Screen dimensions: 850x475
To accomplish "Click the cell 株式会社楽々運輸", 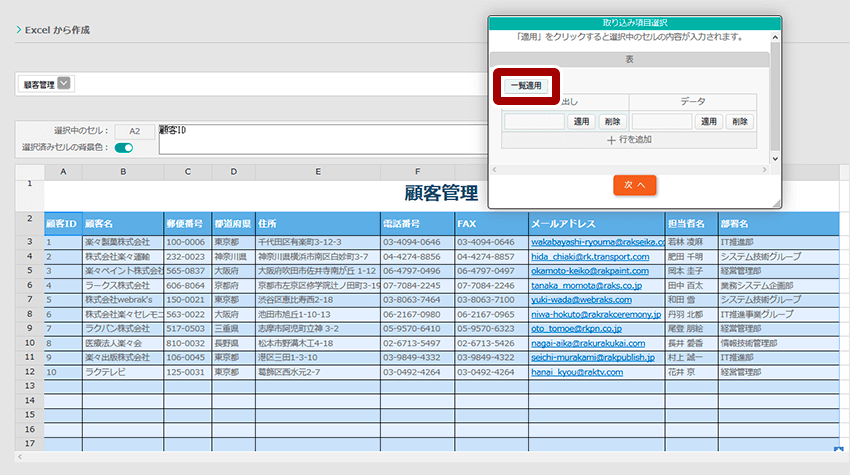I will point(123,256).
